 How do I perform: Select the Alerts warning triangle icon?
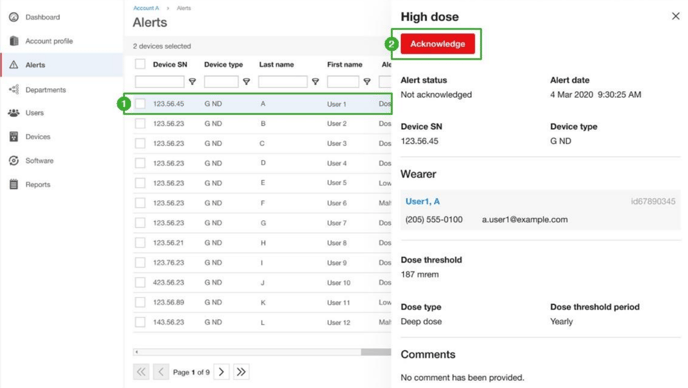[14, 65]
